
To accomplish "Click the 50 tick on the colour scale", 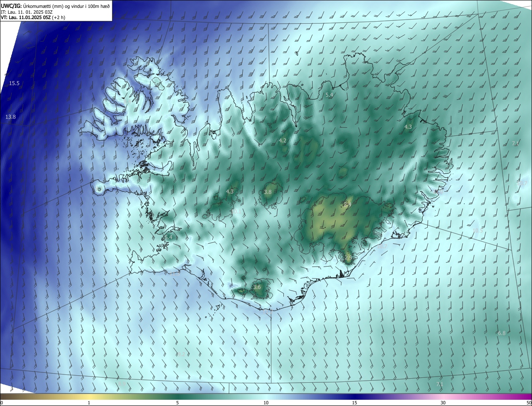I will [x=529, y=403].
